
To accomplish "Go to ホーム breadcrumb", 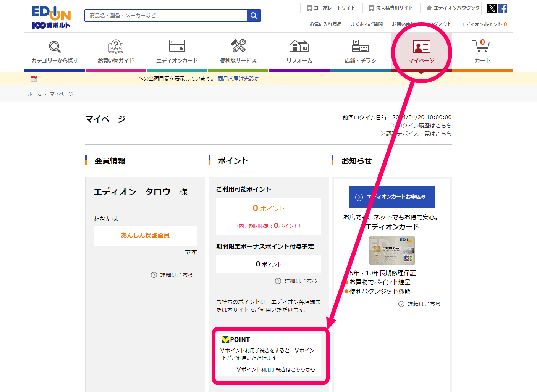I will 34,94.
